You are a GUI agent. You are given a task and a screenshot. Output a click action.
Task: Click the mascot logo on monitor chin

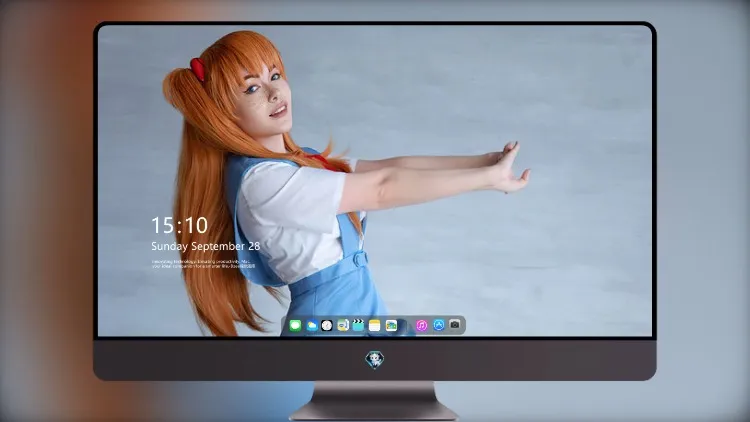tap(375, 360)
